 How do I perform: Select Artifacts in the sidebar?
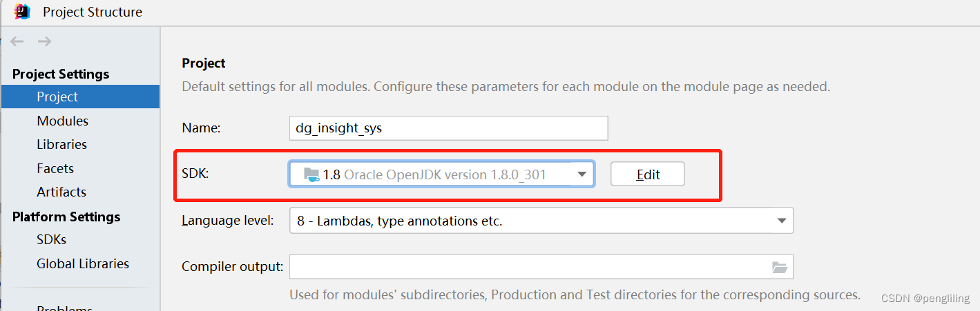[61, 192]
